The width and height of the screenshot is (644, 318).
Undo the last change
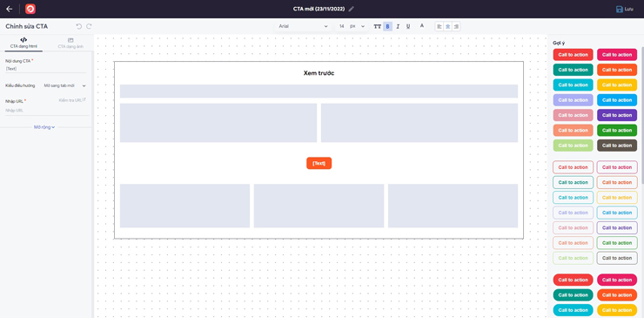79,26
